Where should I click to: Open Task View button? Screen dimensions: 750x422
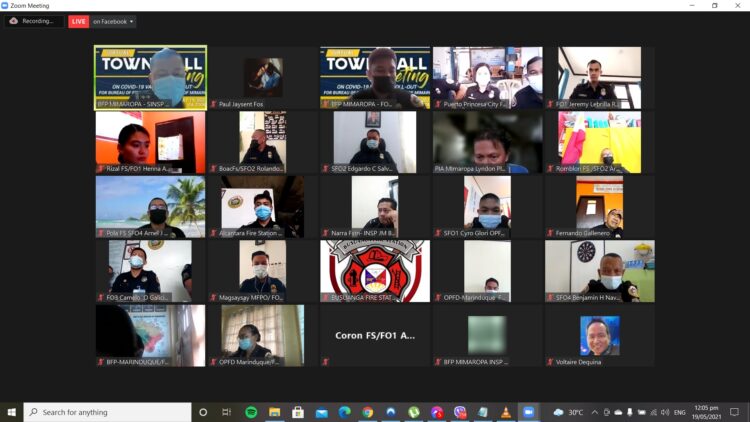(x=227, y=412)
